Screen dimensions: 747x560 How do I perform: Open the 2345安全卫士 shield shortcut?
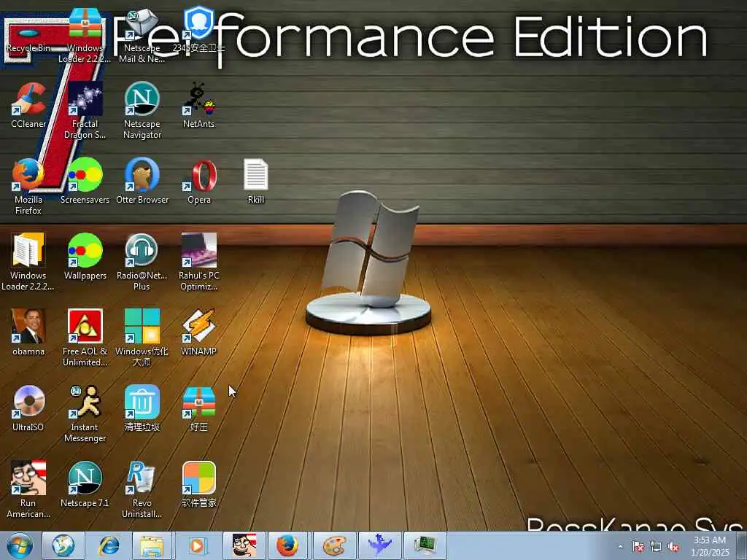coord(198,29)
